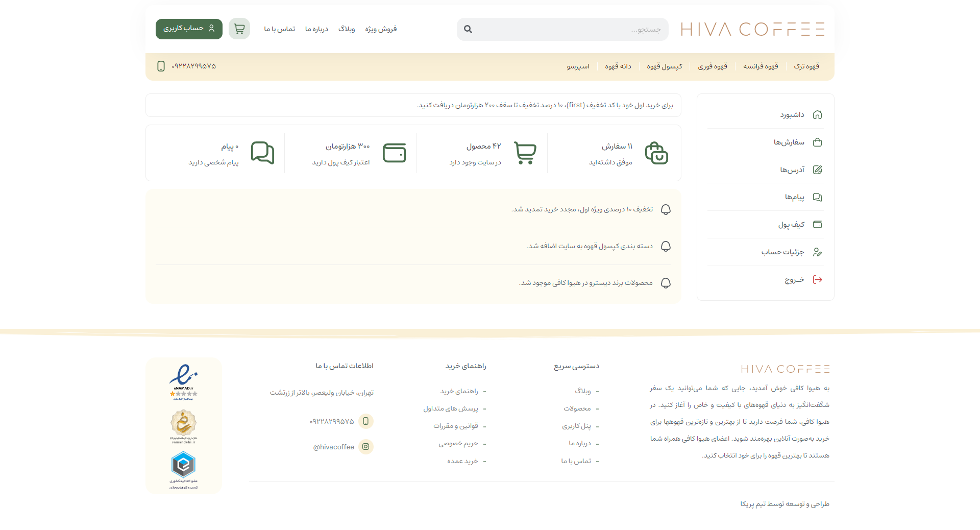Select اسپرسو category
The image size is (980, 530).
[x=578, y=66]
